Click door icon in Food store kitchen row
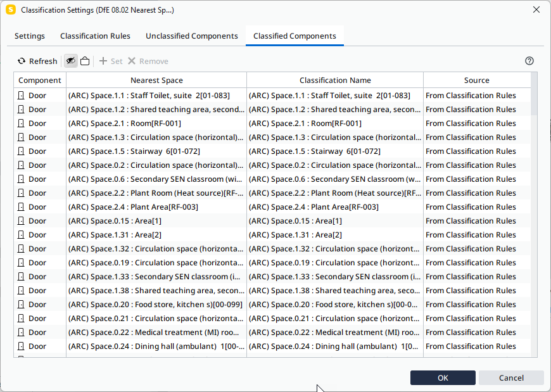 coord(21,305)
